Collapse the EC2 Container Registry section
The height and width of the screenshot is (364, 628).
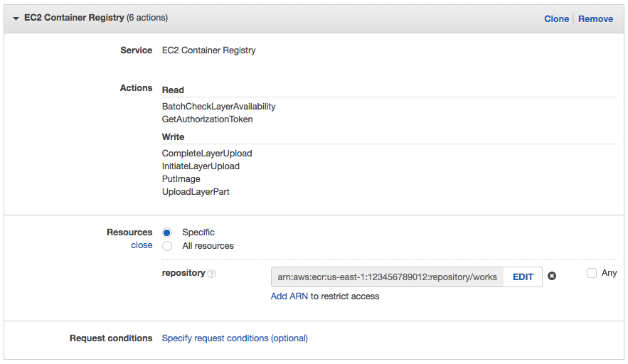point(16,18)
